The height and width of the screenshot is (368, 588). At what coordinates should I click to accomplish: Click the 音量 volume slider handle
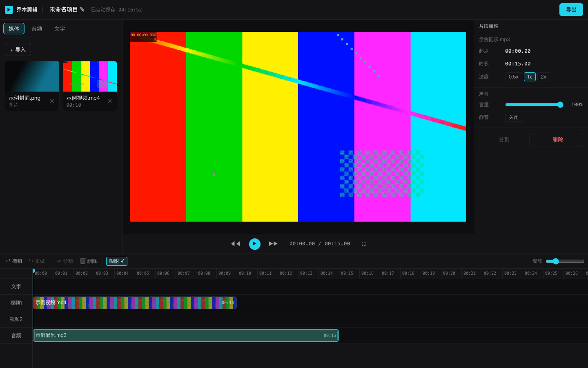pyautogui.click(x=560, y=105)
